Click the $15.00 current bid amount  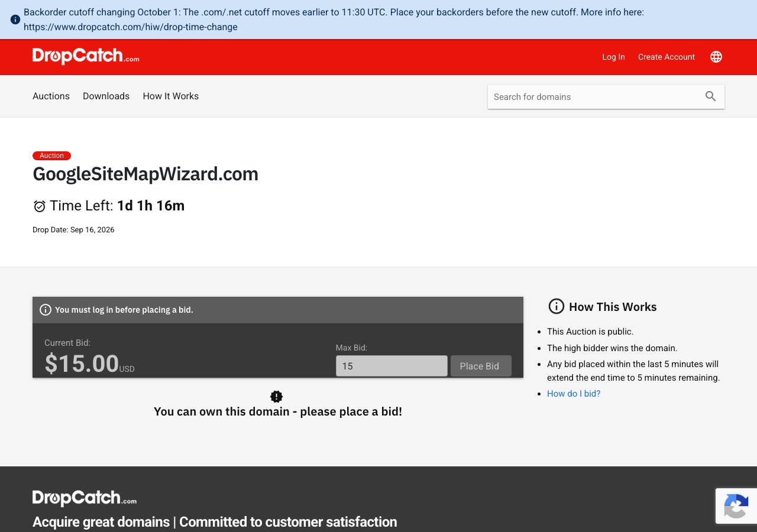tap(82, 364)
